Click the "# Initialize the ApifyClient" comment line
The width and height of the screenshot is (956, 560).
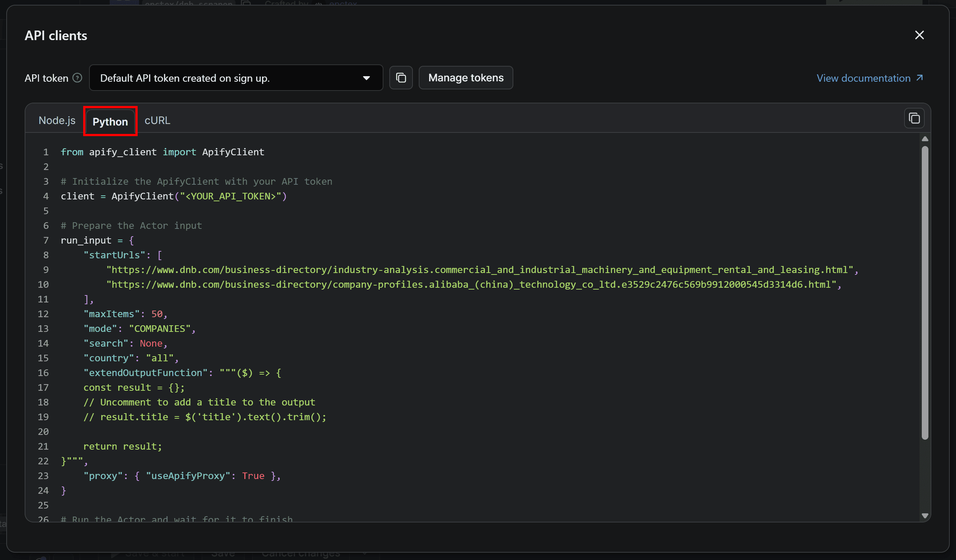pyautogui.click(x=196, y=182)
